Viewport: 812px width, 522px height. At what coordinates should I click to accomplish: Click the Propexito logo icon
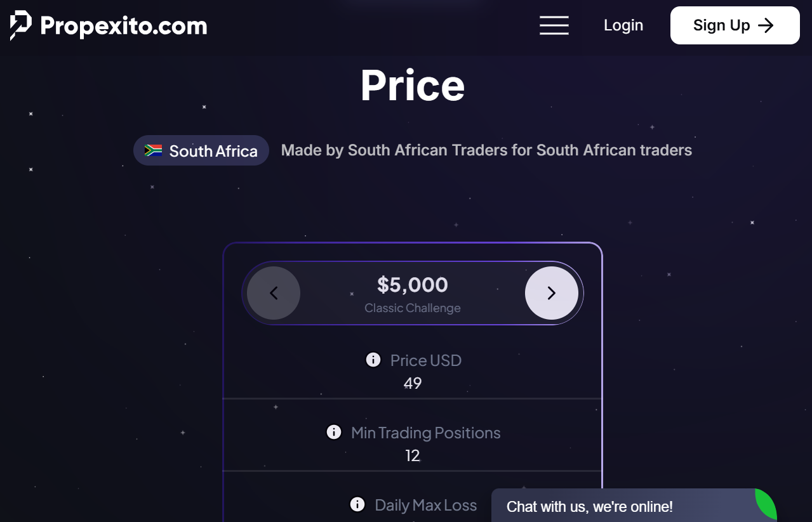(20, 25)
